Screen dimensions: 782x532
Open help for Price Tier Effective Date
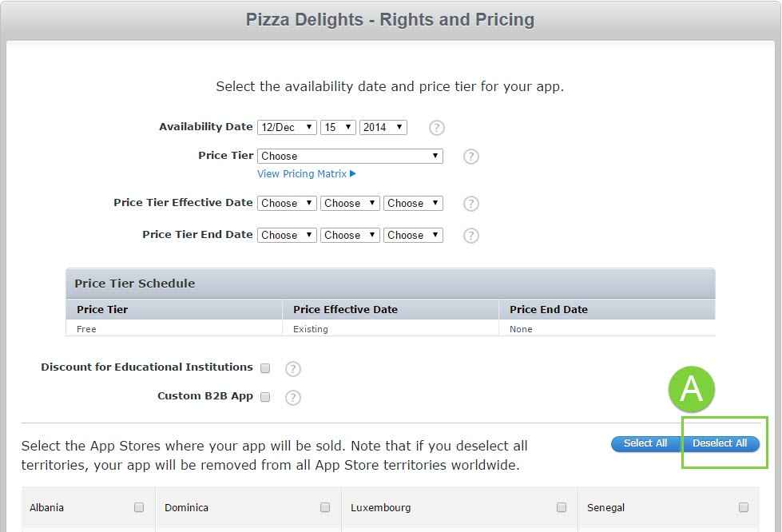click(471, 204)
